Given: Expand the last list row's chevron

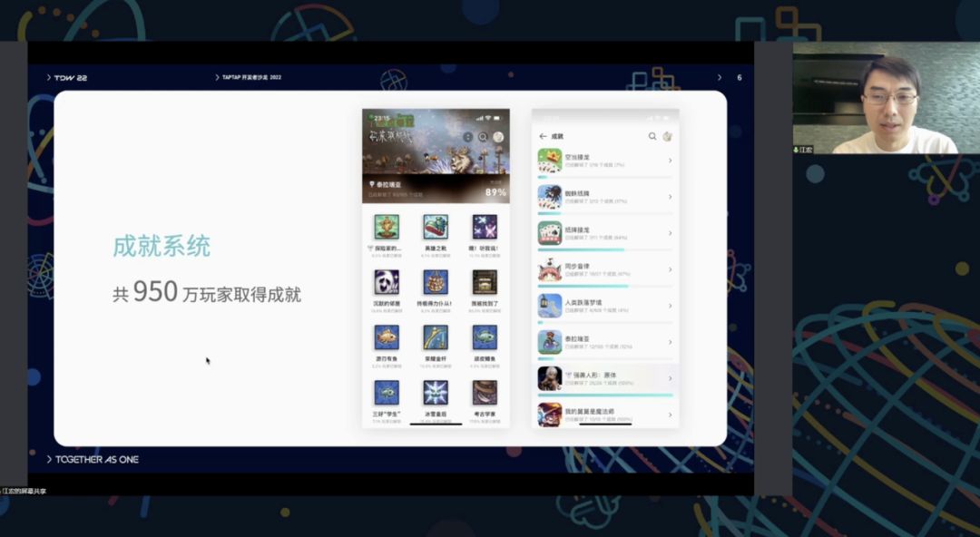Looking at the screenshot, I should (670, 415).
